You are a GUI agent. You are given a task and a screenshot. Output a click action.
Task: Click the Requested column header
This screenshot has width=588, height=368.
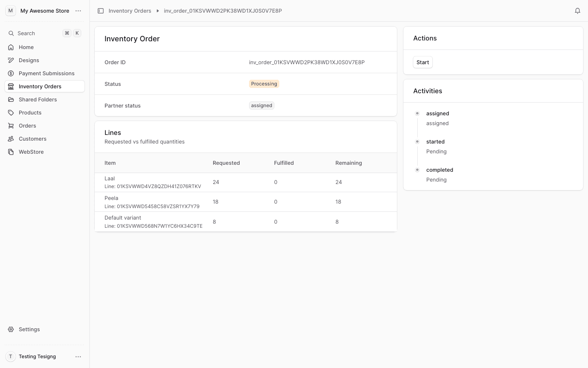click(x=226, y=163)
